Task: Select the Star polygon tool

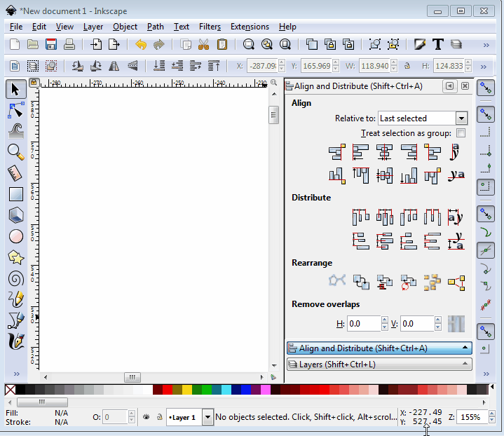Action: tap(15, 257)
